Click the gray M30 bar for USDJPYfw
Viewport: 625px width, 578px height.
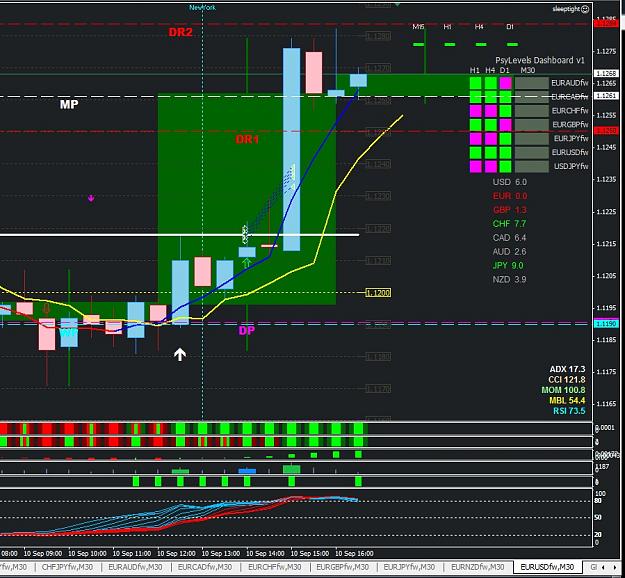tap(532, 166)
